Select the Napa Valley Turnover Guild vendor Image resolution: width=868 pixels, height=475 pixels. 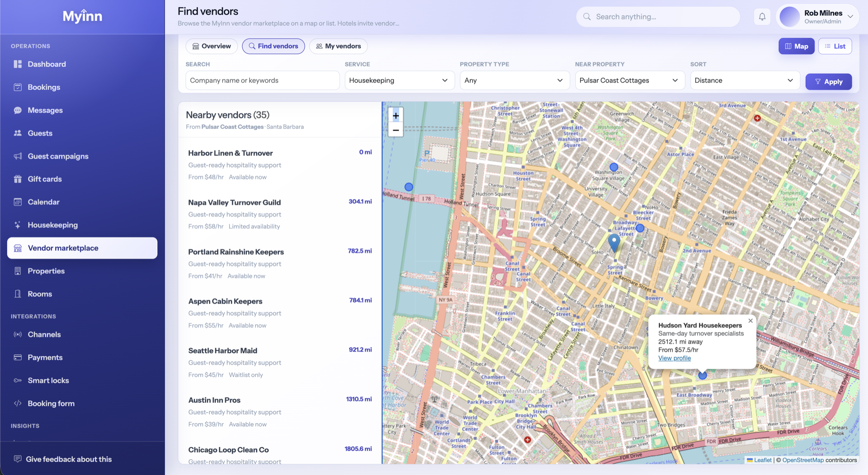pyautogui.click(x=280, y=214)
